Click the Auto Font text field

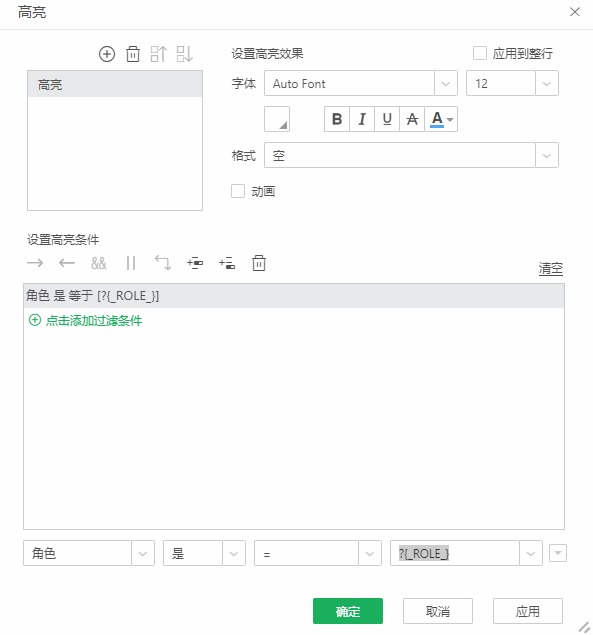(x=350, y=83)
